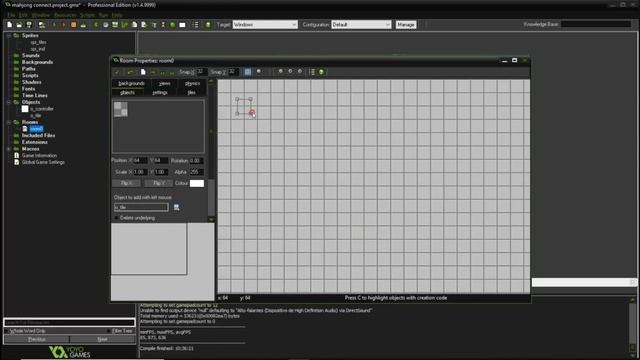The width and height of the screenshot is (640, 360).
Task: Open object selection menu icon beside o_tile field
Action: 176,207
